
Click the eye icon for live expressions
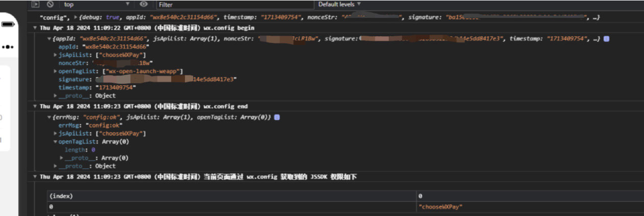[x=144, y=4]
